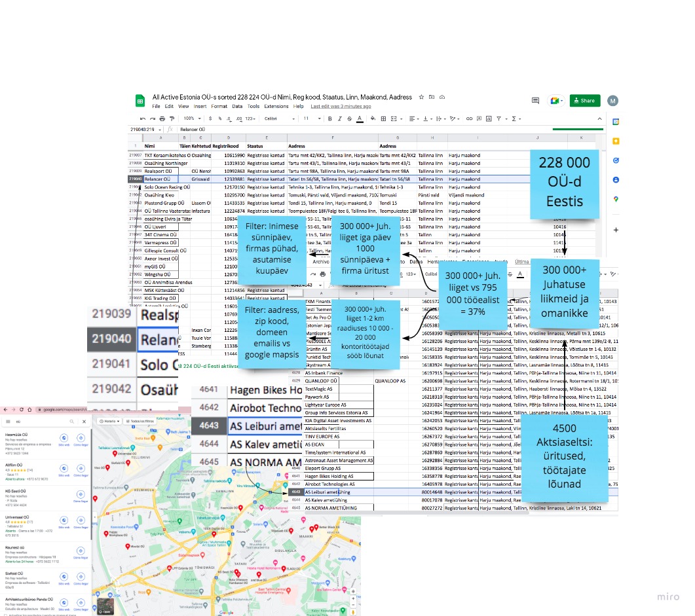Click Sitio web for Heamüük OÜ
Viewport: 695px width, 616px height.
point(64,439)
